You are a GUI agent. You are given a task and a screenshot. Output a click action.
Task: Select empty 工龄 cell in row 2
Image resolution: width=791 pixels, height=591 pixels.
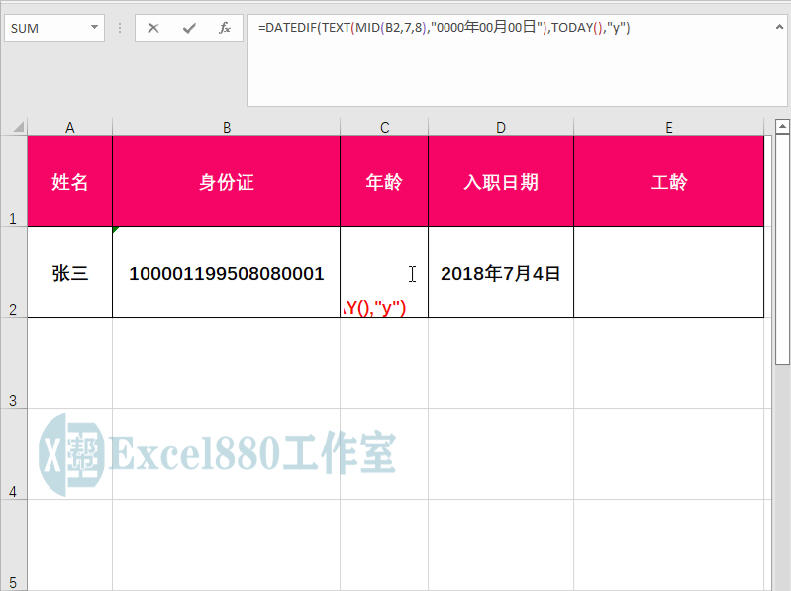click(x=669, y=272)
